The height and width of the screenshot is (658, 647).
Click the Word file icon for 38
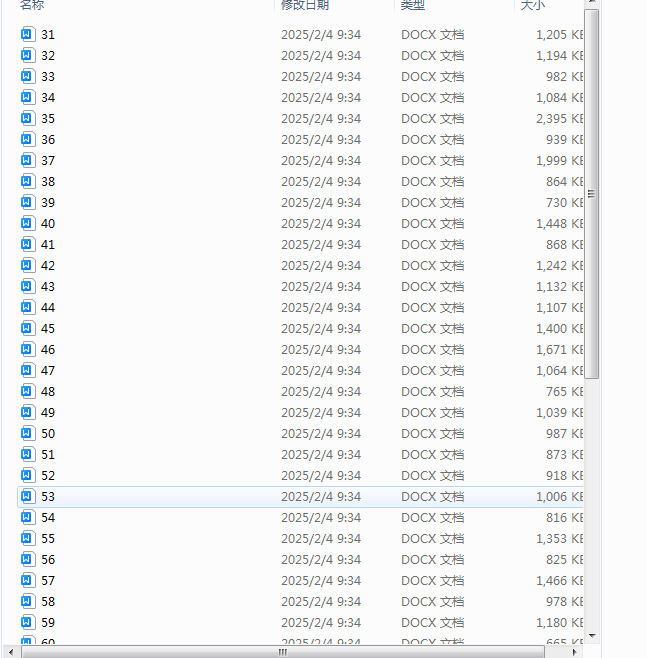(x=27, y=181)
